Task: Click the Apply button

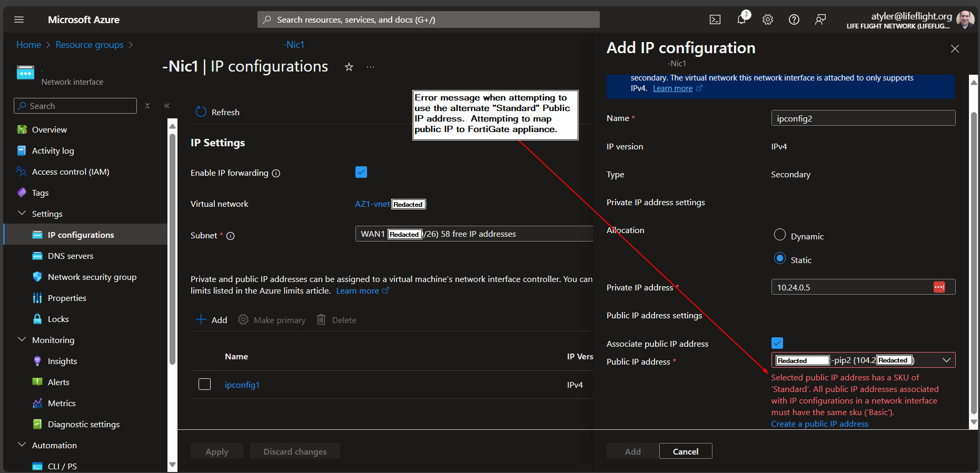Action: 217,451
